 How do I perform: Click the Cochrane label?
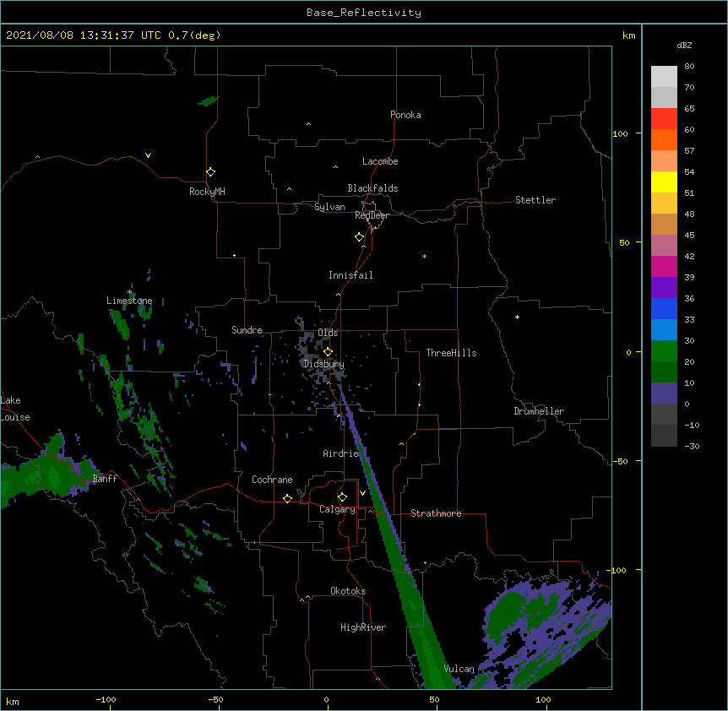pyautogui.click(x=272, y=480)
